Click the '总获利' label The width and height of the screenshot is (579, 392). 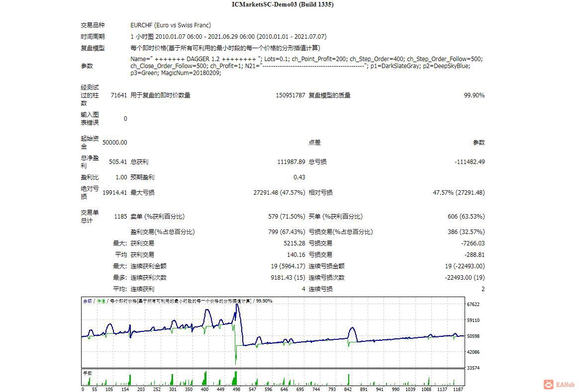coord(139,162)
